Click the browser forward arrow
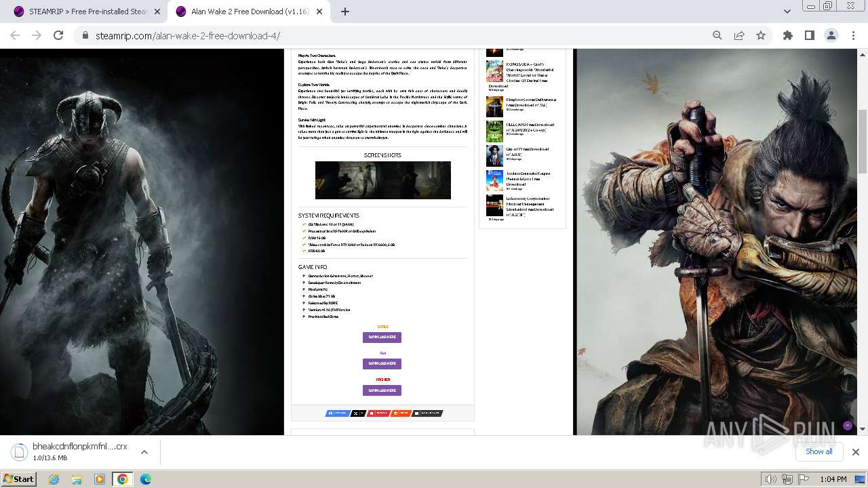This screenshot has width=868, height=488. coord(37,35)
